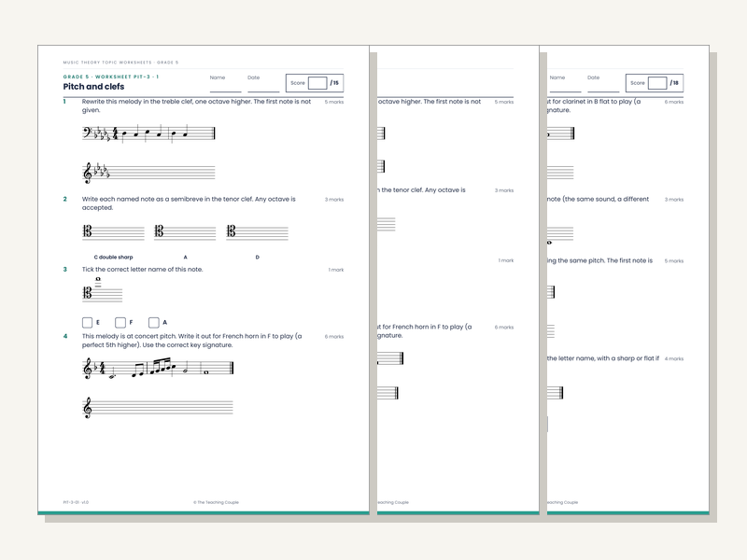Image resolution: width=747 pixels, height=560 pixels.
Task: Click the tenor clef above the 'A' label
Action: [159, 231]
